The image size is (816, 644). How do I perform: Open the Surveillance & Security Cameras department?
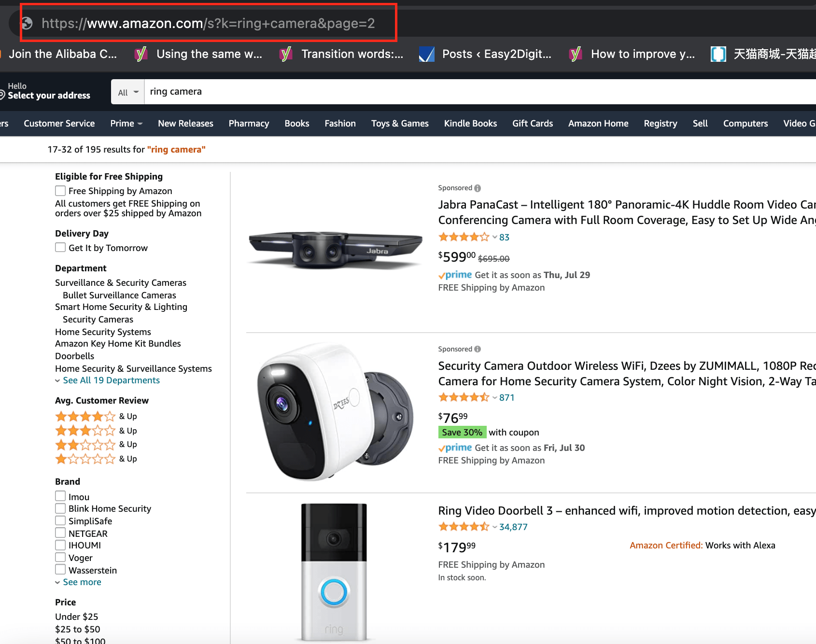pos(121,282)
